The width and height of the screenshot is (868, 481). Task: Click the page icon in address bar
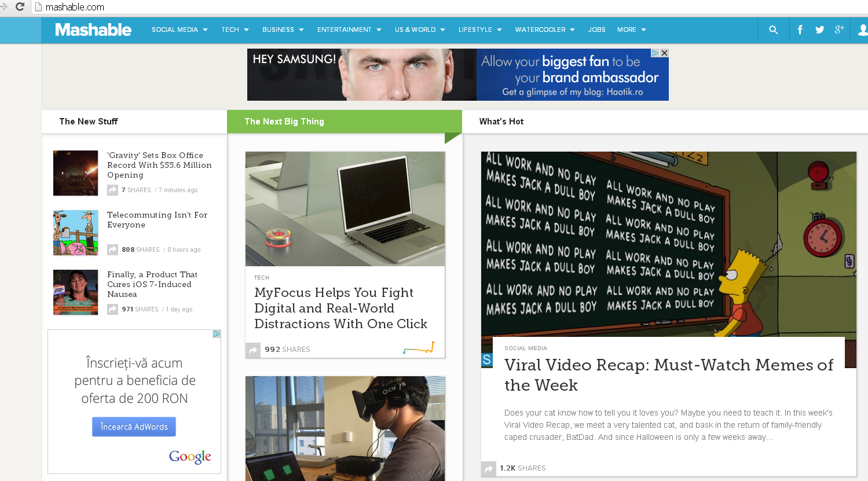click(38, 7)
